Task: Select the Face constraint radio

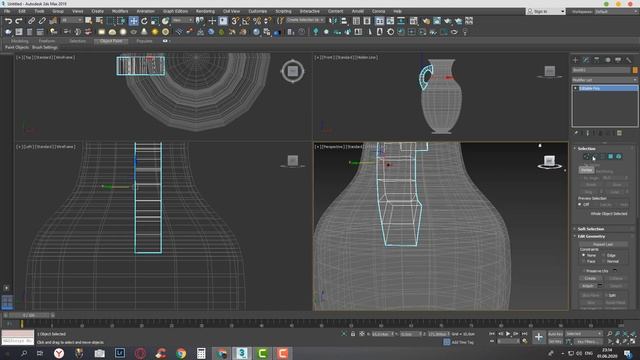Action: click(584, 261)
